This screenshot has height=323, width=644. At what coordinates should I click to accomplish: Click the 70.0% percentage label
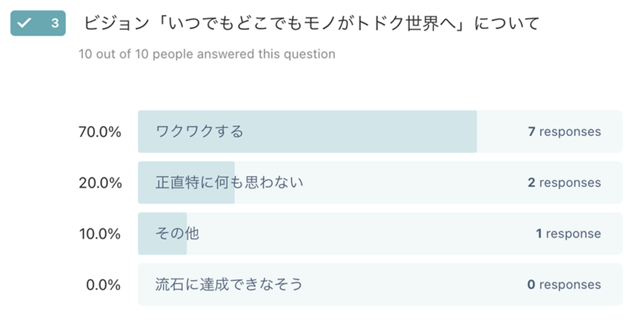[100, 132]
